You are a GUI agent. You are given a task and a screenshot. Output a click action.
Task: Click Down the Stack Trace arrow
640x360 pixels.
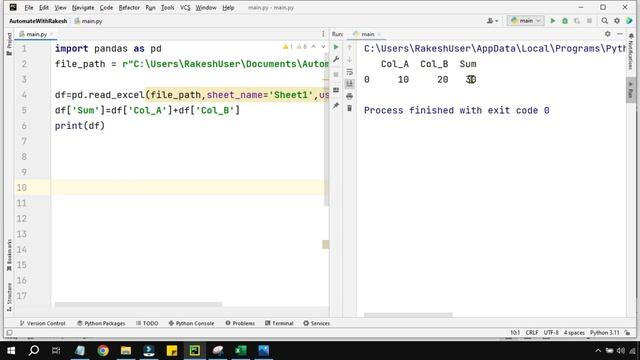point(349,60)
